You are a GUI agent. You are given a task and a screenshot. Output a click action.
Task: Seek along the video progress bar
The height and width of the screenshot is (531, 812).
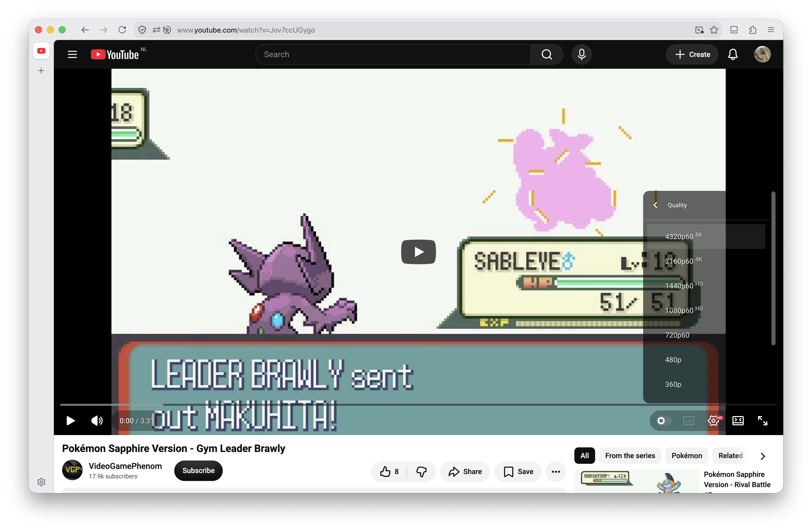[x=418, y=405]
